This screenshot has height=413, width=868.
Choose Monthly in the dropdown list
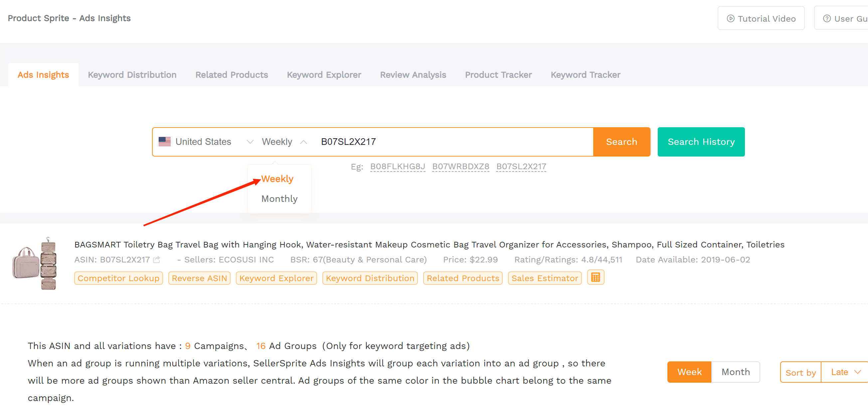pos(279,199)
